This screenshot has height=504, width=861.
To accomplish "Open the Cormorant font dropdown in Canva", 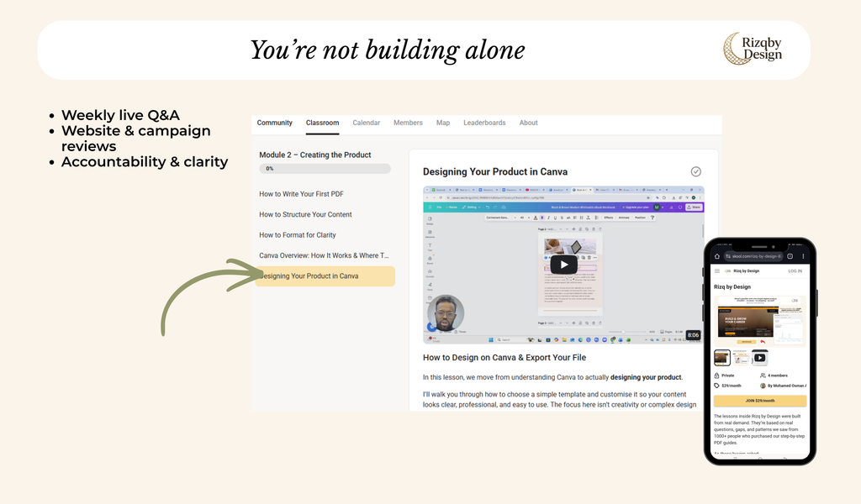I will [x=498, y=218].
